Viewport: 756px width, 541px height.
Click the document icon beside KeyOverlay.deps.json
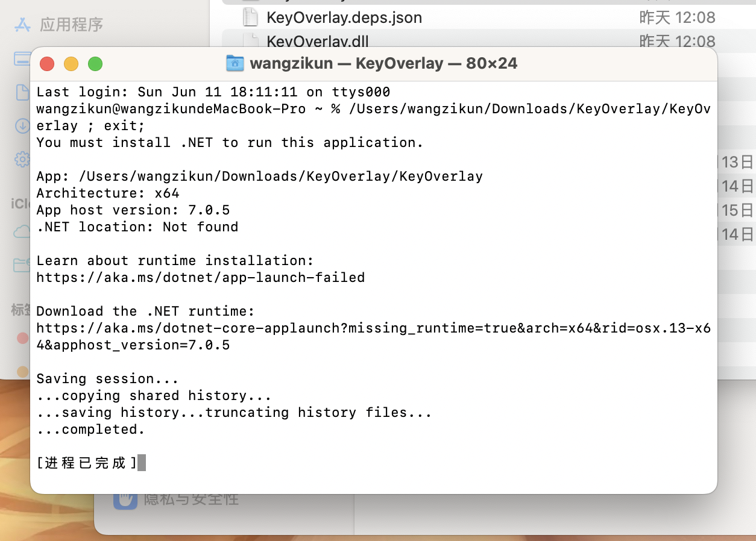(x=251, y=17)
